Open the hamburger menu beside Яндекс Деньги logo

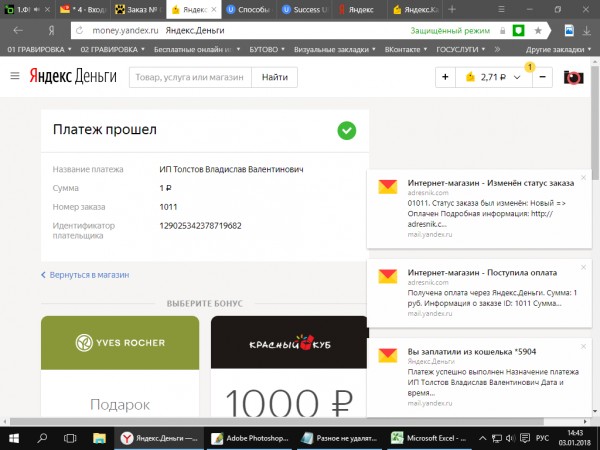click(x=15, y=76)
